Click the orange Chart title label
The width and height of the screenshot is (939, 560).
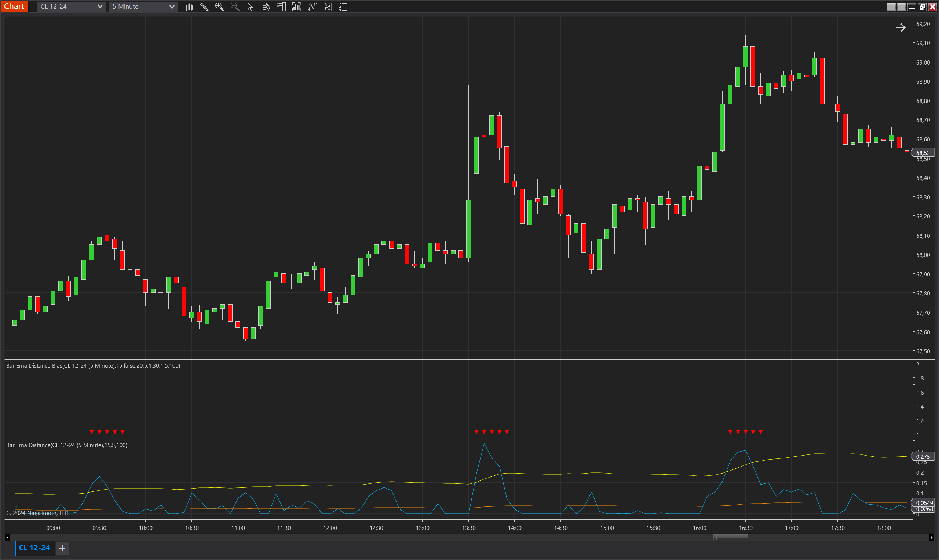click(x=14, y=7)
